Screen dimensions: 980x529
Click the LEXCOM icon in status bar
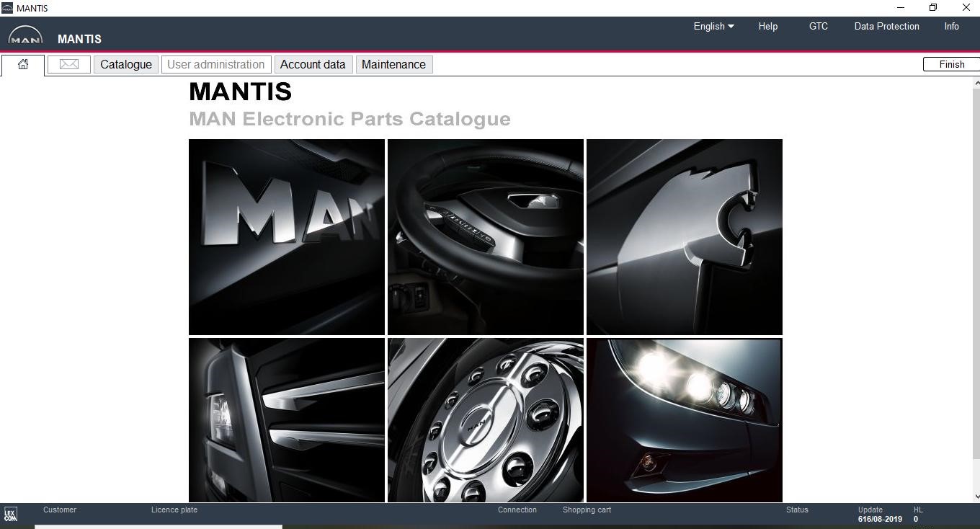coord(10,515)
